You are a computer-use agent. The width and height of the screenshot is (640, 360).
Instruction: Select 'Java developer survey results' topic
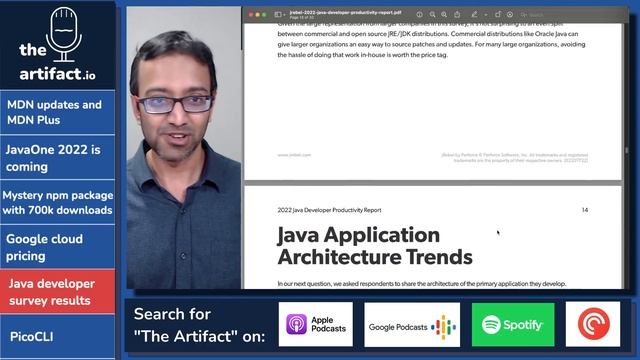point(58,291)
